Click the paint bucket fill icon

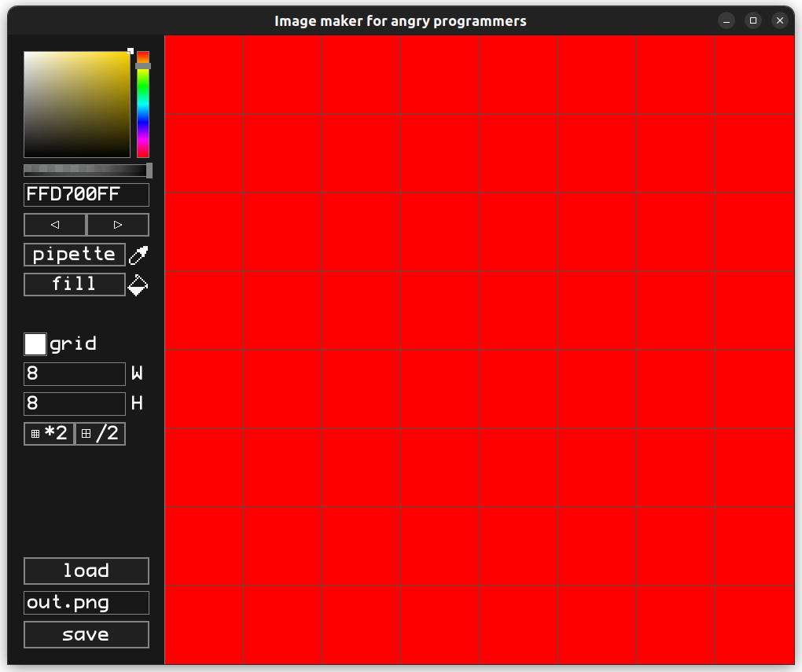138,285
